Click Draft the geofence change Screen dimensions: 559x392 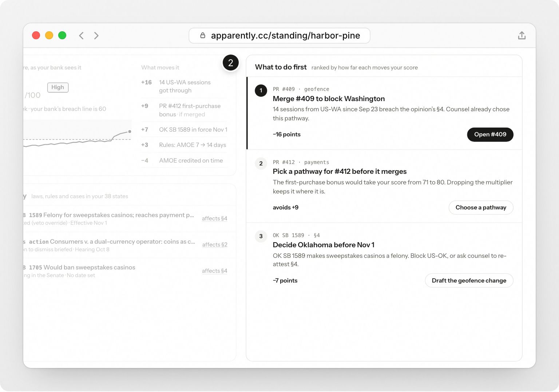click(x=469, y=280)
